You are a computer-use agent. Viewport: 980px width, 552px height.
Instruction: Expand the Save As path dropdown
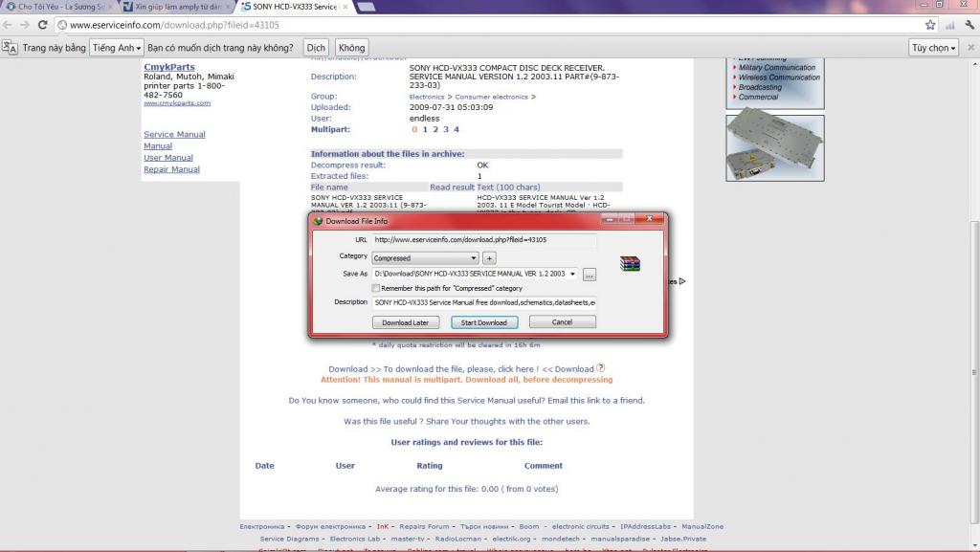coord(572,274)
